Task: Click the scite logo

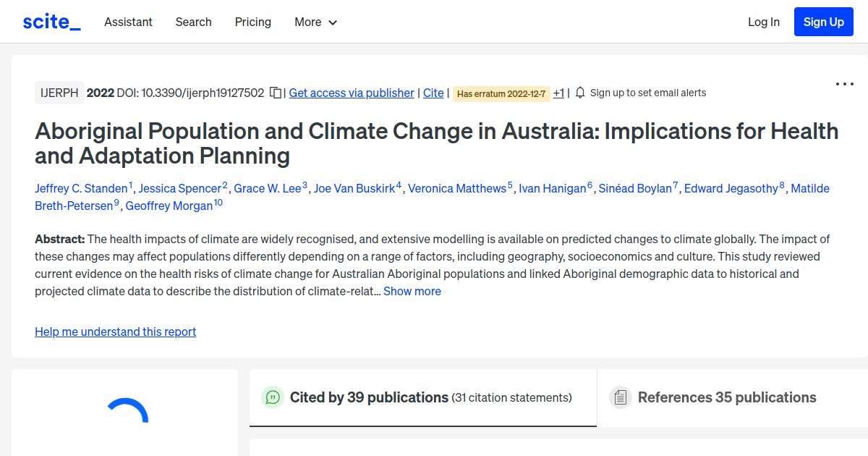Action: [51, 21]
